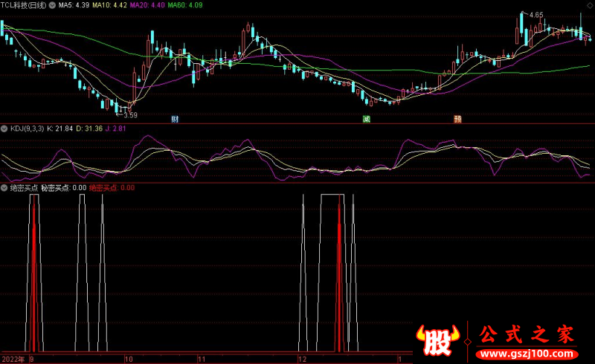Click the 绝密买点 indicator title
The image size is (595, 364).
click(x=24, y=188)
